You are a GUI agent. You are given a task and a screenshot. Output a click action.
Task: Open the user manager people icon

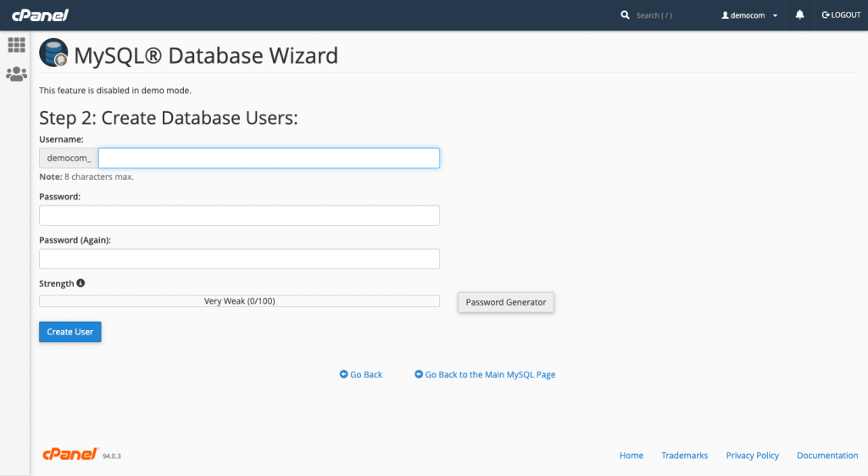16,74
